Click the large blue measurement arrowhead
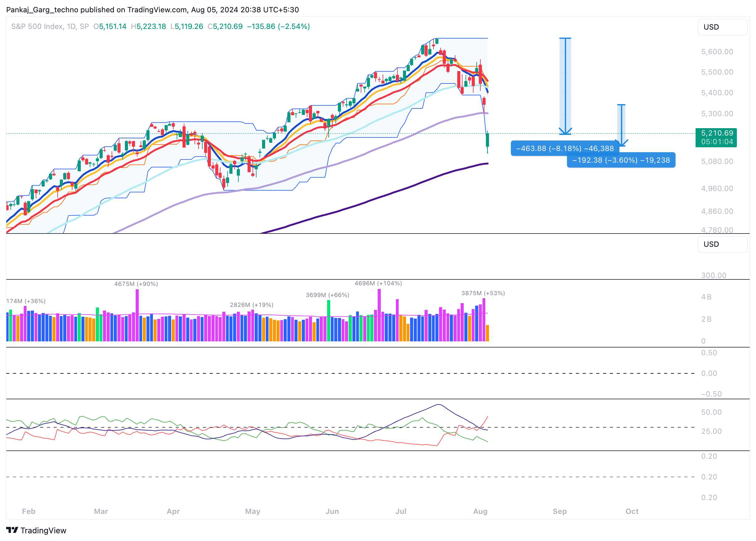Image resolution: width=756 pixels, height=541 pixels. point(565,131)
